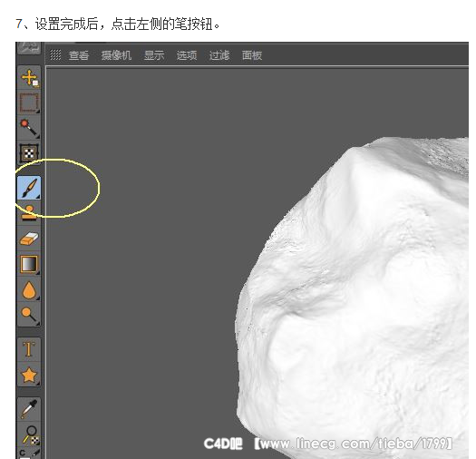476x459 pixels.
Task: Select the transform bitmap tool
Action: point(29,152)
